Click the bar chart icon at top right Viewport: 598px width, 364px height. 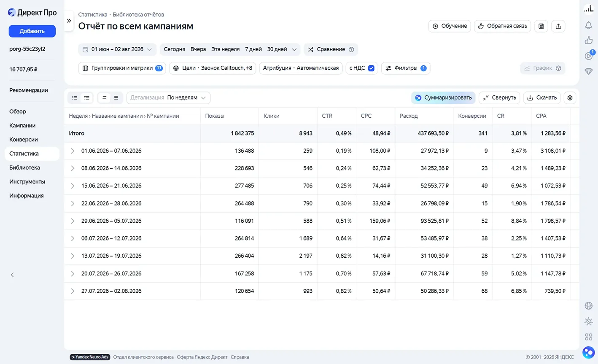pos(589,8)
